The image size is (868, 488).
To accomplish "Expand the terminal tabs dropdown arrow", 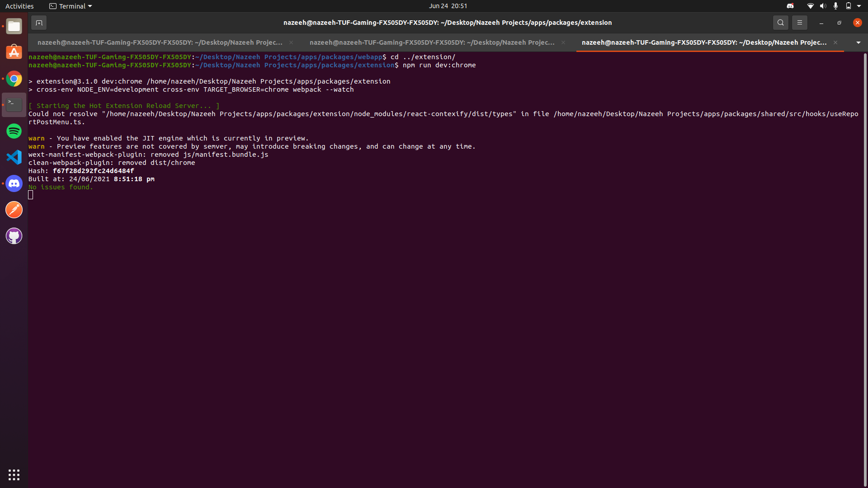I will point(858,42).
